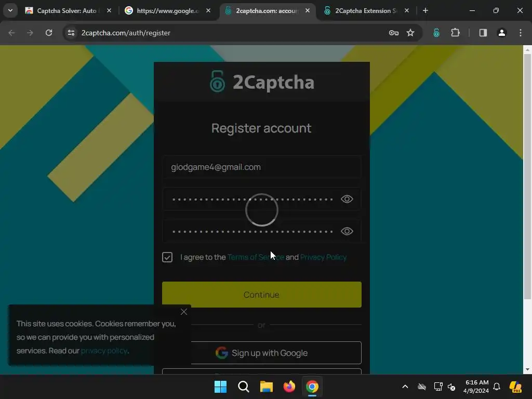Bookmark this page with star icon
This screenshot has height=399, width=532.
pos(410,33)
